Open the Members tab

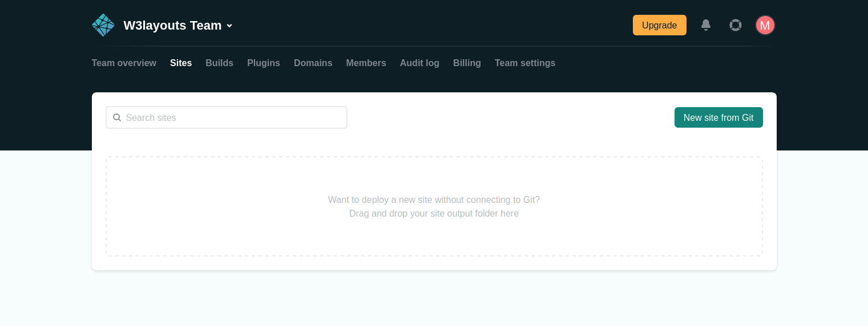tap(366, 63)
